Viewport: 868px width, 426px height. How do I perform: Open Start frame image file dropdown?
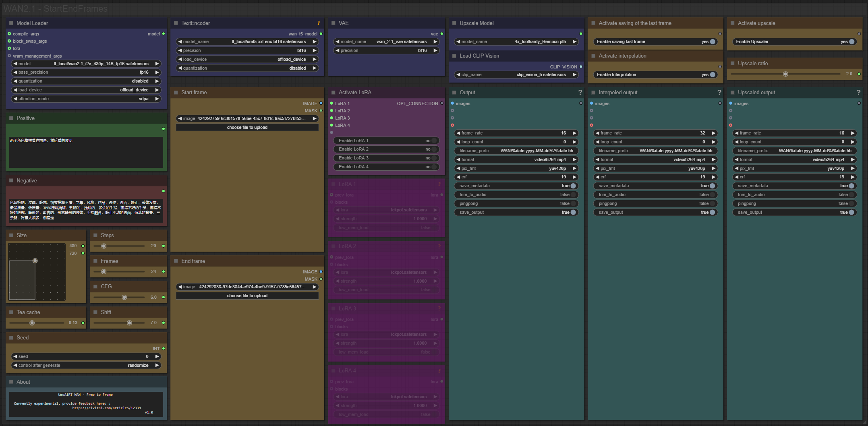click(x=247, y=118)
